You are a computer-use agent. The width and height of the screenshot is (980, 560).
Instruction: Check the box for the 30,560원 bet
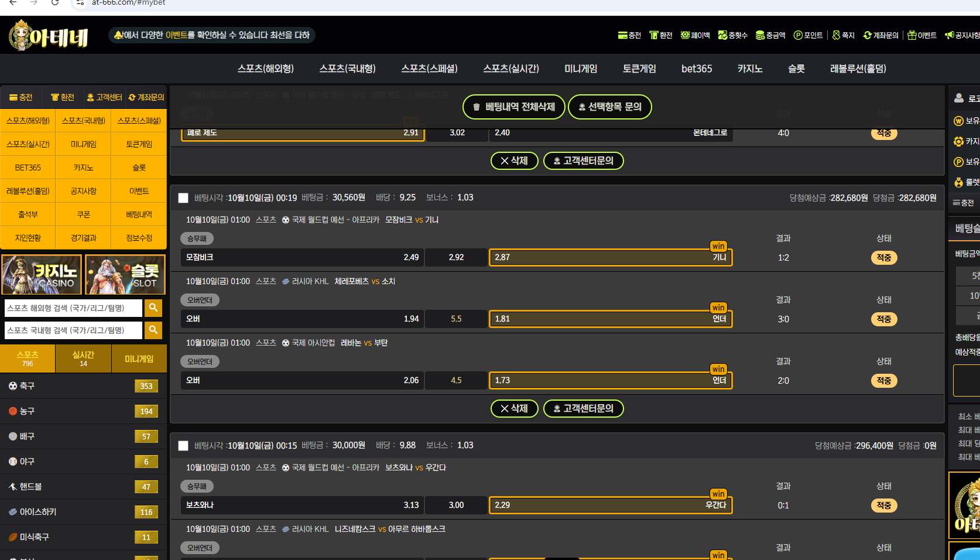[183, 198]
